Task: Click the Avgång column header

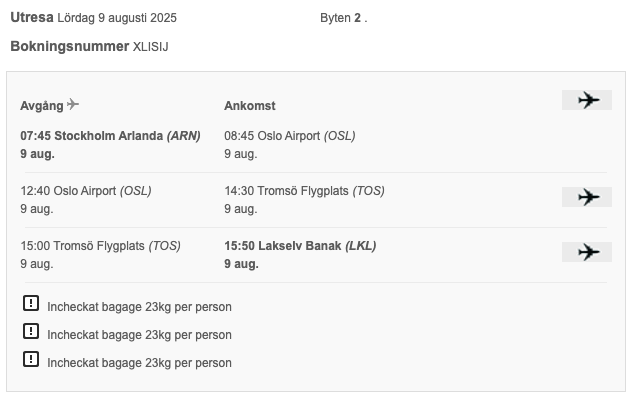Action: (x=42, y=106)
